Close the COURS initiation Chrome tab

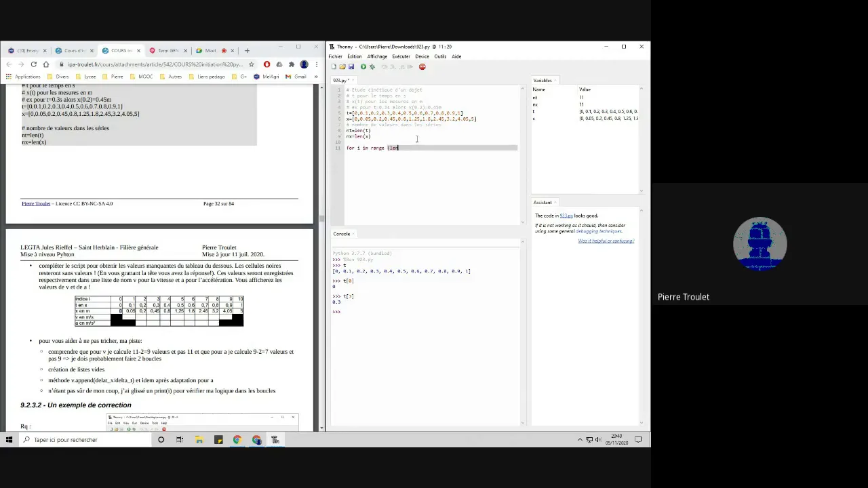138,50
